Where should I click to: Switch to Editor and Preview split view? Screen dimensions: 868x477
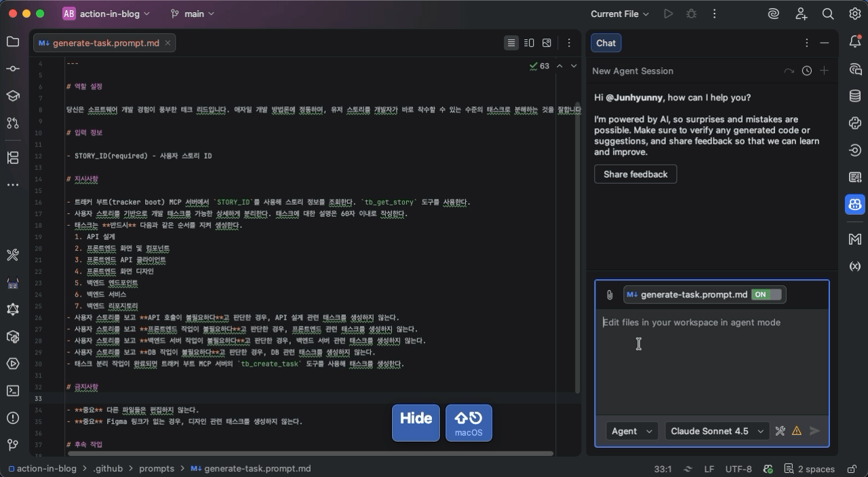pyautogui.click(x=529, y=43)
